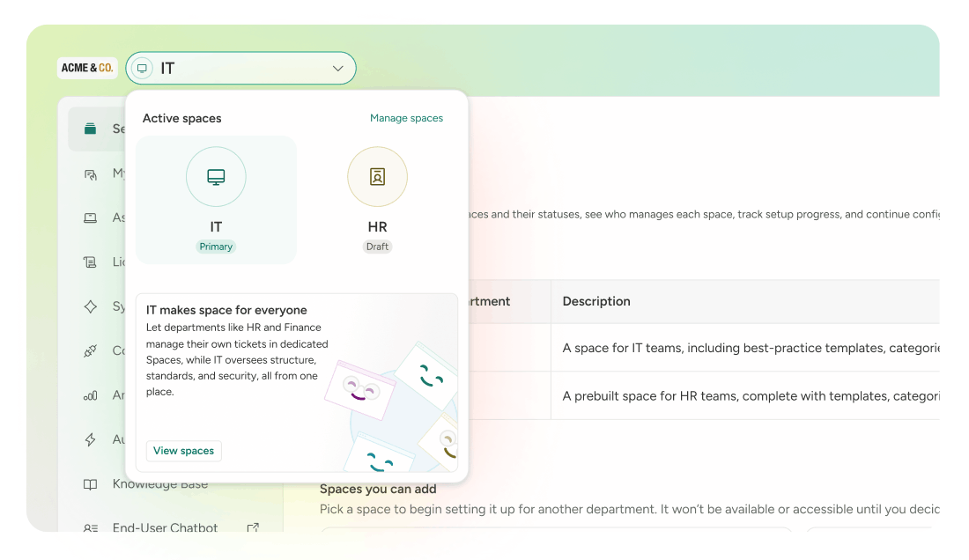Click the ACME & CO. logo
Screen dimensions: 969x560
pyautogui.click(x=87, y=68)
